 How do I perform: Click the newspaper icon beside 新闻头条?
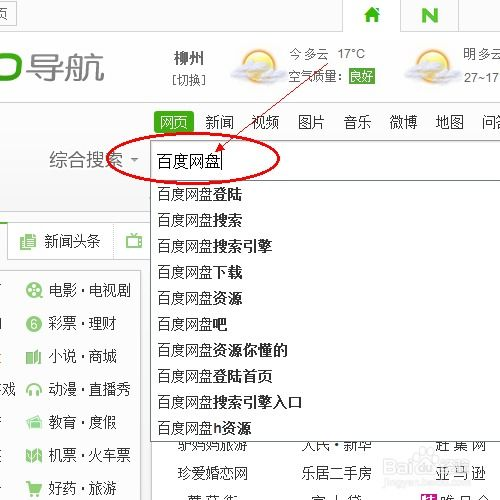click(x=28, y=241)
